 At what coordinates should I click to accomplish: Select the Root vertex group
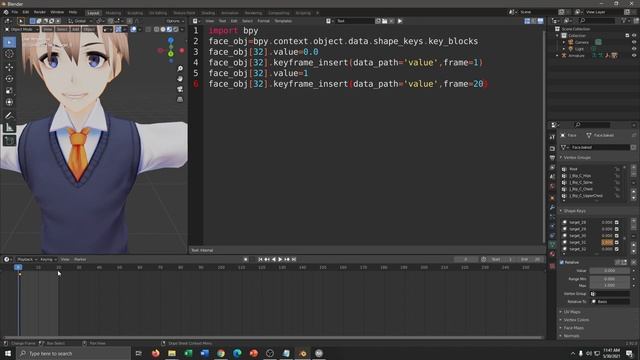coord(591,169)
